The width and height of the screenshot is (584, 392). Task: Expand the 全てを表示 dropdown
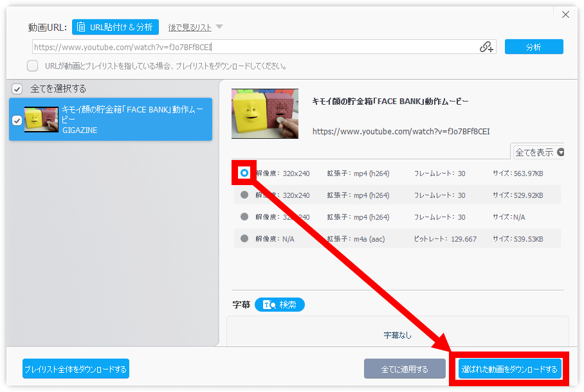(x=539, y=152)
